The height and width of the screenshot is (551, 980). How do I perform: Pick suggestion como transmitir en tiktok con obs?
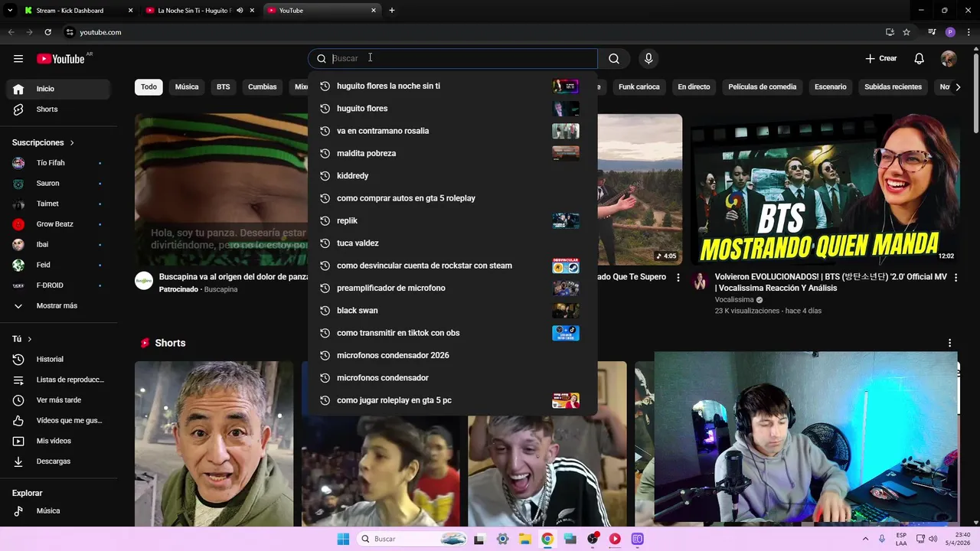[452, 333]
